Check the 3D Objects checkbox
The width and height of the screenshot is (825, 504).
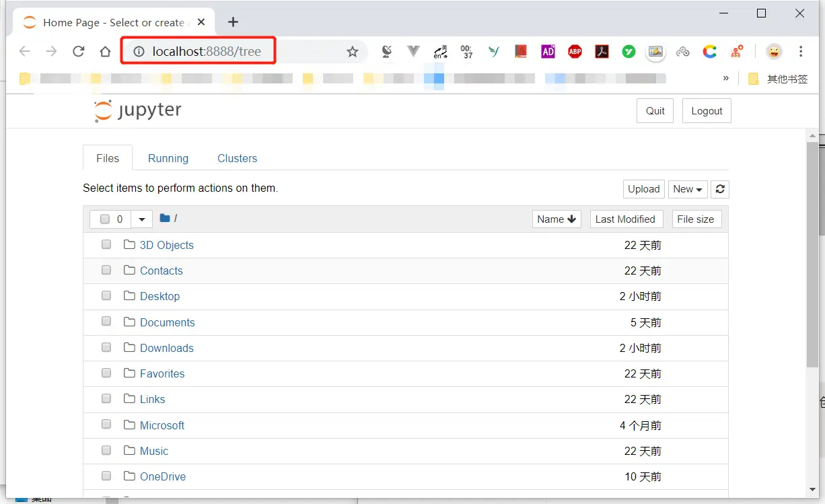click(106, 244)
